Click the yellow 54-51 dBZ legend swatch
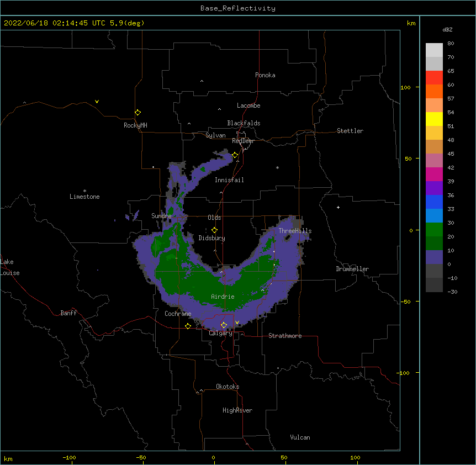The width and height of the screenshot is (476, 465). [434, 119]
